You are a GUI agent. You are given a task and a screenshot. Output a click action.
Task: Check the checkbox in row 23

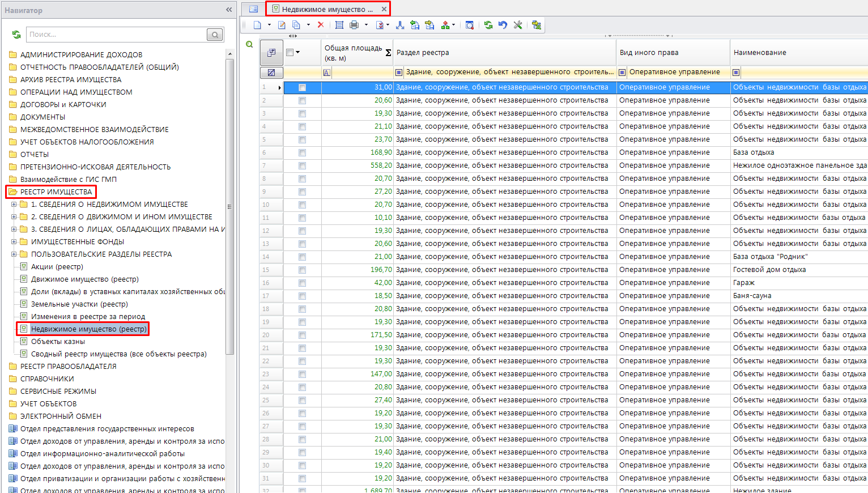[x=302, y=374]
